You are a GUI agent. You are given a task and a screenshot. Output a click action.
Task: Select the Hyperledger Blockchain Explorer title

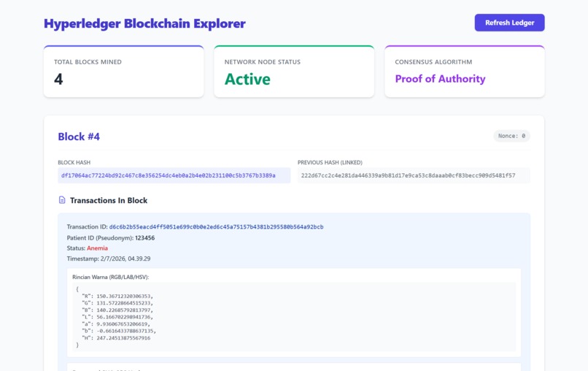144,23
